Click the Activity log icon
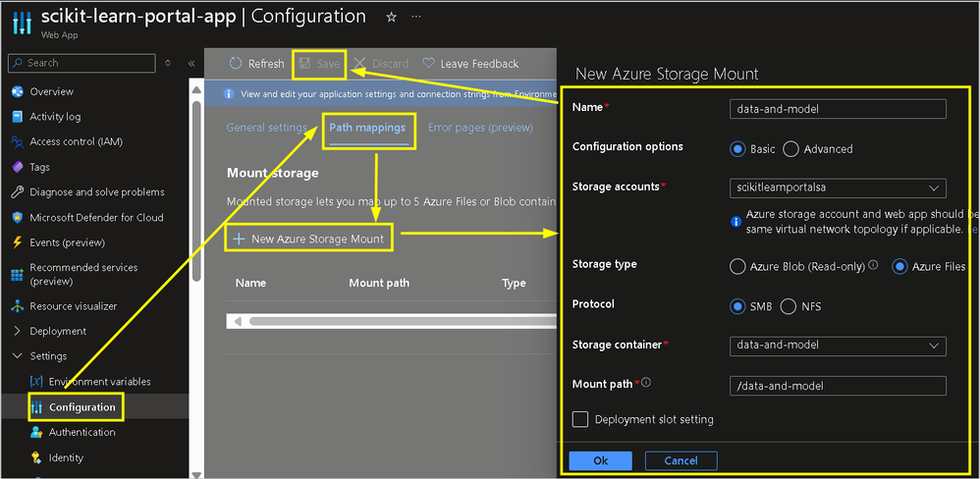Viewport: 980px width, 479px height. (18, 117)
